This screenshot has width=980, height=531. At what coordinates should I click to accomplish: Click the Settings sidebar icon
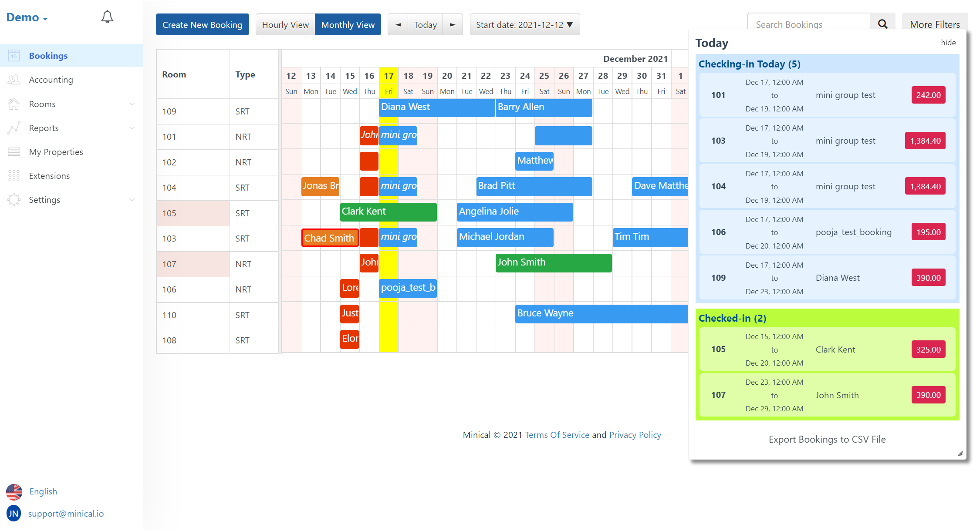(14, 200)
